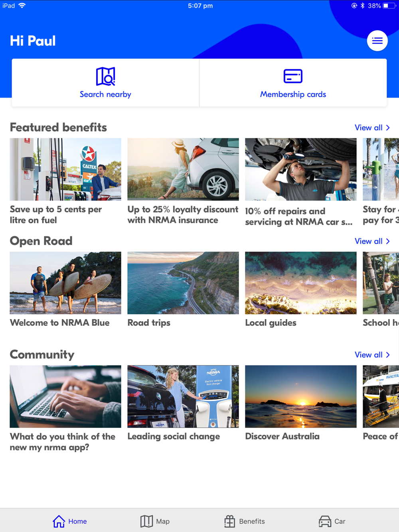Open 'Stay for' offer image
The width and height of the screenshot is (399, 532).
tap(381, 169)
